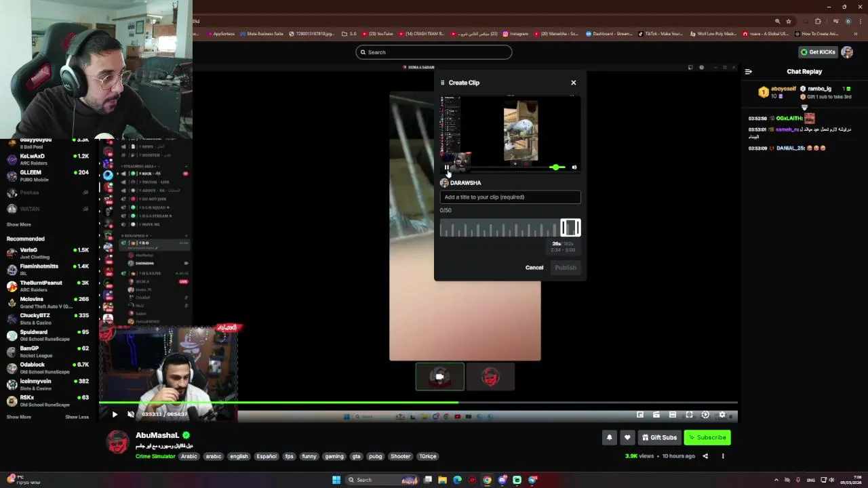Close the Create Clip dialog
The image size is (868, 488).
pyautogui.click(x=573, y=83)
